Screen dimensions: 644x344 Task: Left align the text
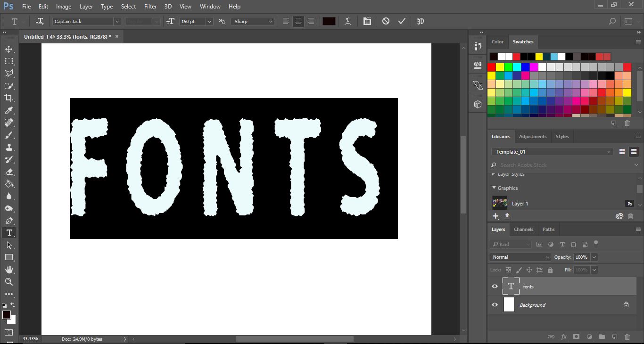286,21
